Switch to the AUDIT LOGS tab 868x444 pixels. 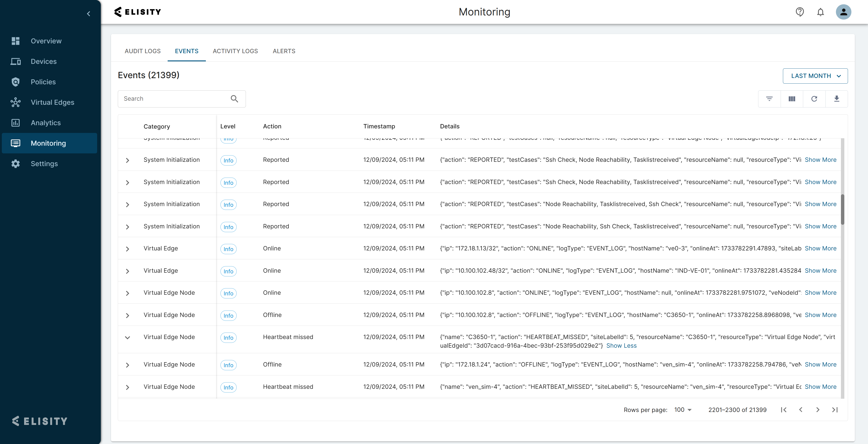pyautogui.click(x=143, y=51)
